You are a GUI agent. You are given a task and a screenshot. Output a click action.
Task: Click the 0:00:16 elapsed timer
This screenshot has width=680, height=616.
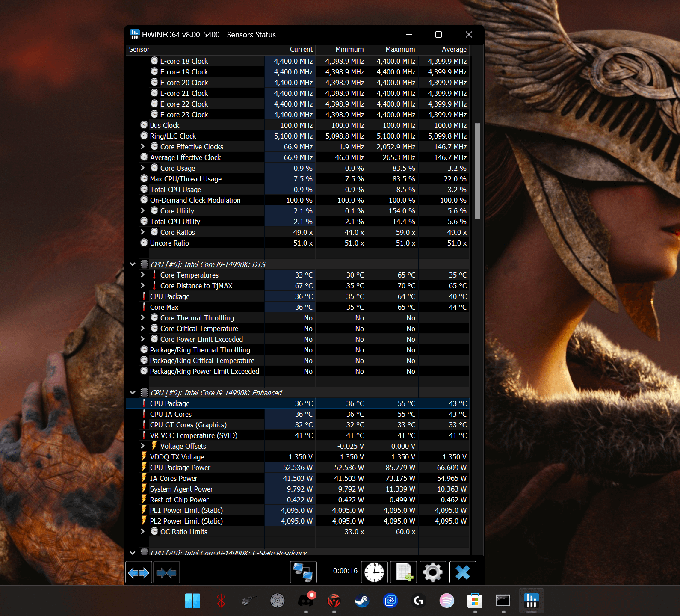pos(345,571)
